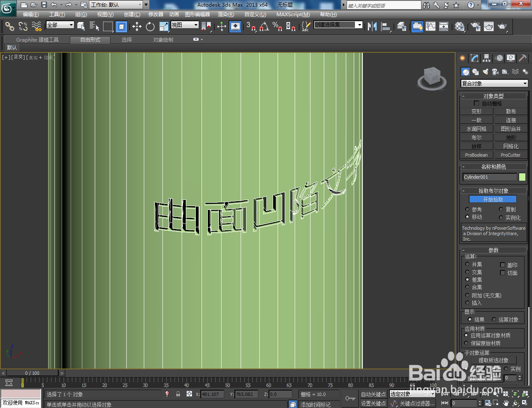Click the teapot Render Production icon
The height and width of the screenshot is (408, 532).
(502, 27)
